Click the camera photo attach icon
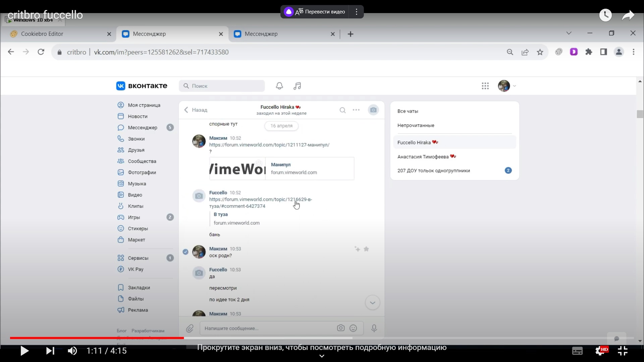 (x=341, y=328)
